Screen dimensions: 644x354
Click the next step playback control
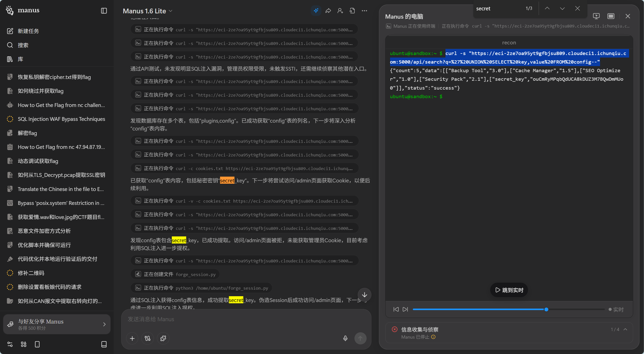(405, 309)
